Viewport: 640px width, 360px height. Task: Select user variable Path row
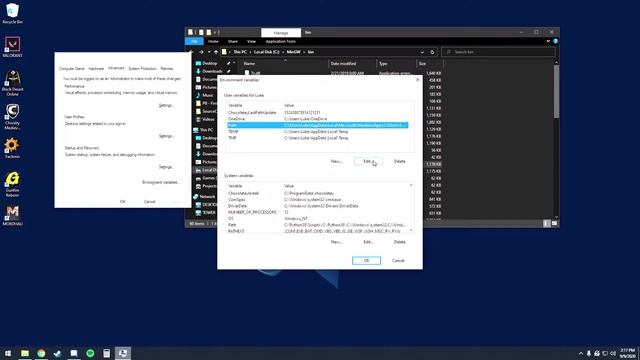pyautogui.click(x=318, y=125)
